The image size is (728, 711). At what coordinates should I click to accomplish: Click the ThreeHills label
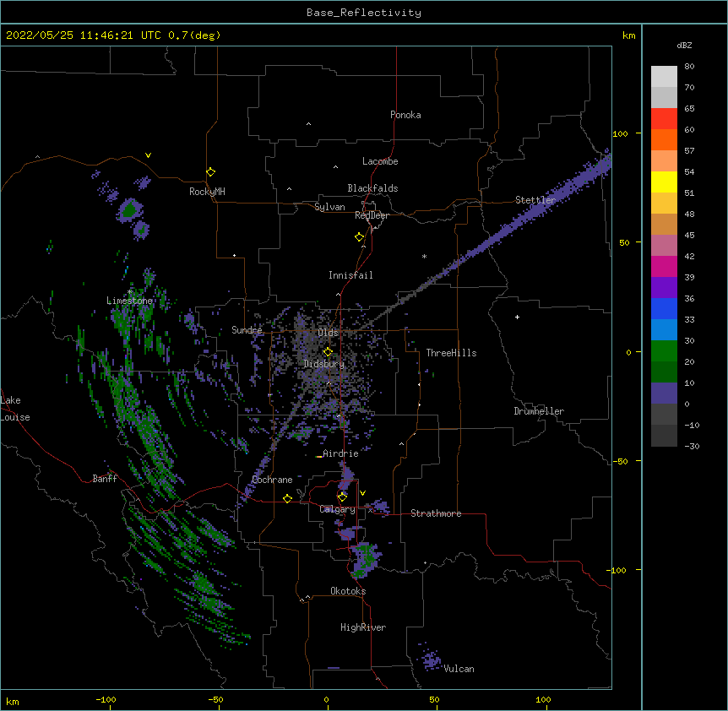click(451, 353)
